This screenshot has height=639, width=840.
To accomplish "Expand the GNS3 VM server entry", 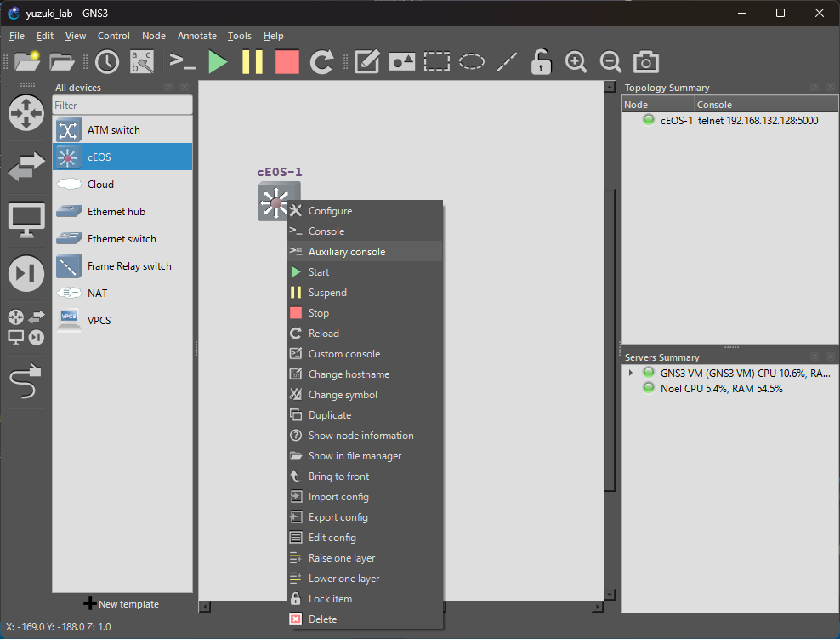I will pos(631,373).
